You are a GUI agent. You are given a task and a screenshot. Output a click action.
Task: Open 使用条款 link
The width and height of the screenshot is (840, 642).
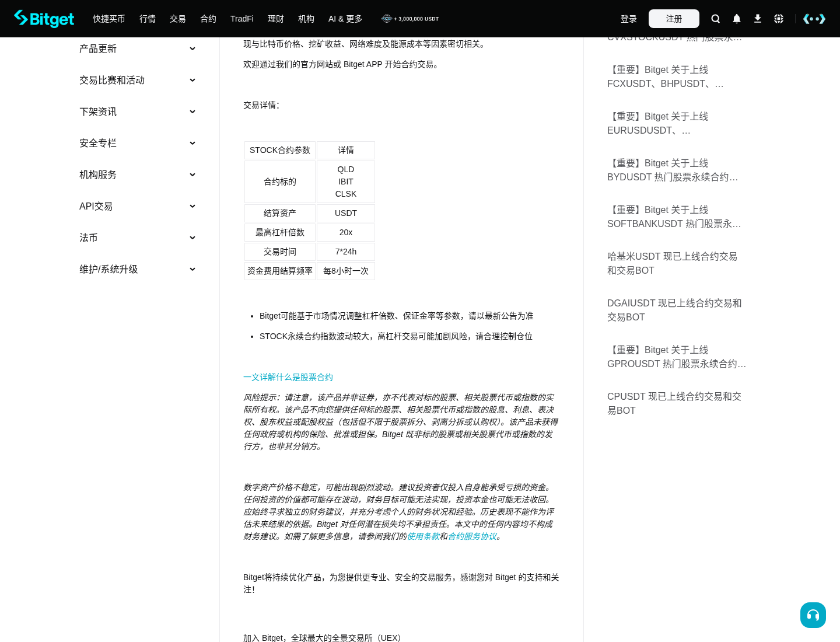click(423, 536)
